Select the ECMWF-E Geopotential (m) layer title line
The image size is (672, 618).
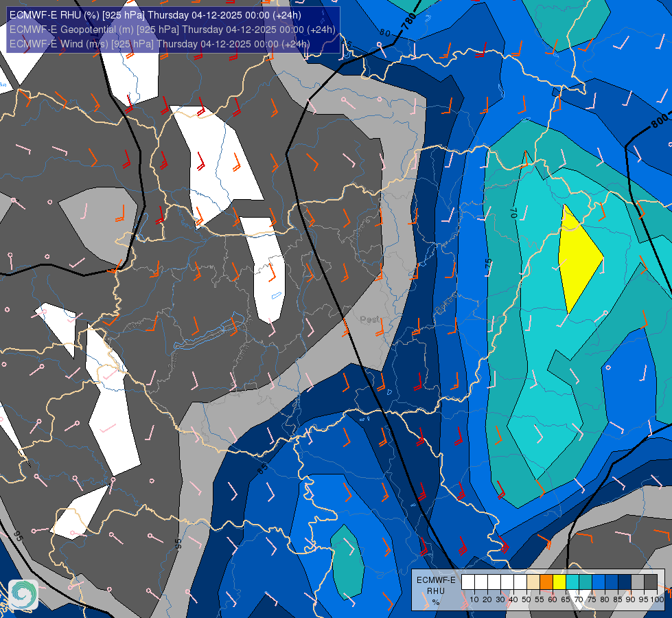172,30
